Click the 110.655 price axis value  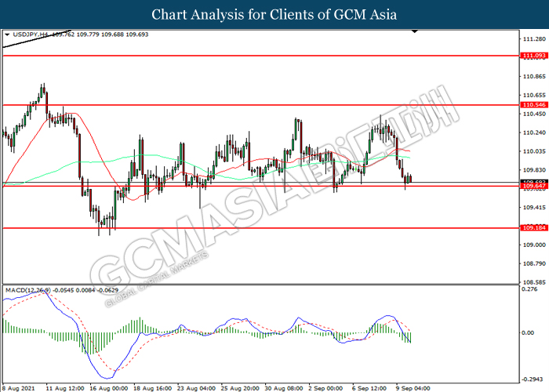tap(534, 95)
